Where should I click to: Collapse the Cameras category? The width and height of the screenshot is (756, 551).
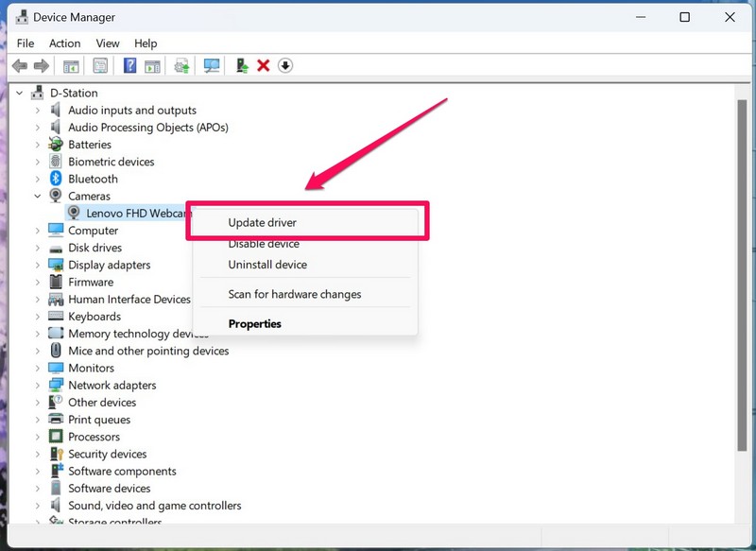click(x=38, y=197)
